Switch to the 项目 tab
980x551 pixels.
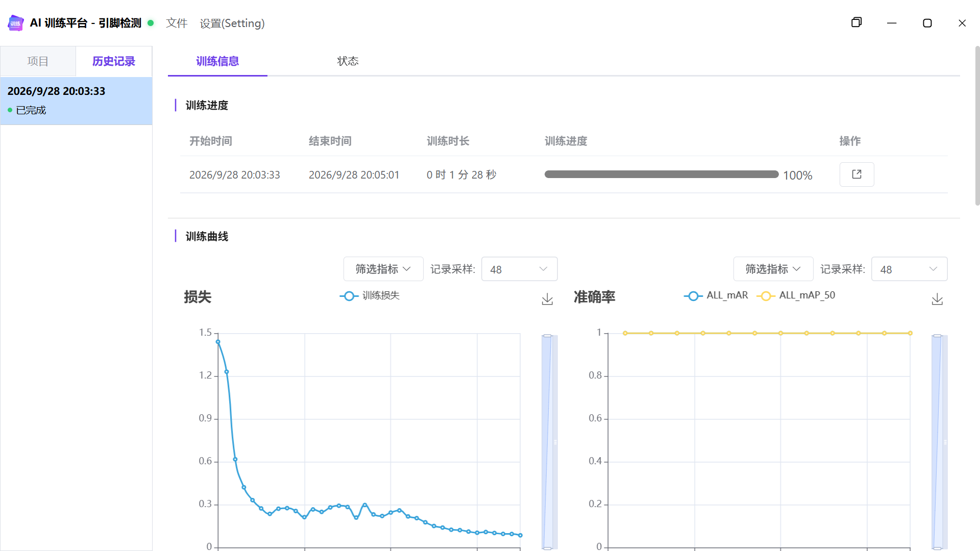pyautogui.click(x=38, y=61)
